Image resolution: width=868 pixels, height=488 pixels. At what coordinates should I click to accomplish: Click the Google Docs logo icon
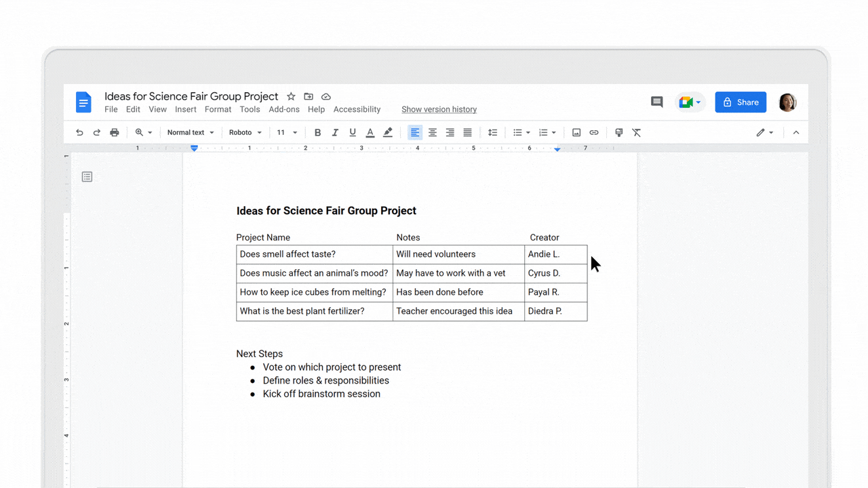(83, 102)
